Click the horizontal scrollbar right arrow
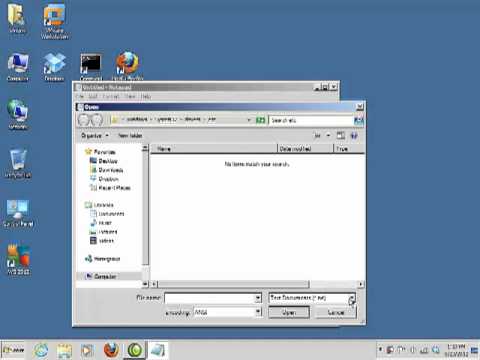Viewport: 480px width, 360px height. click(x=361, y=284)
